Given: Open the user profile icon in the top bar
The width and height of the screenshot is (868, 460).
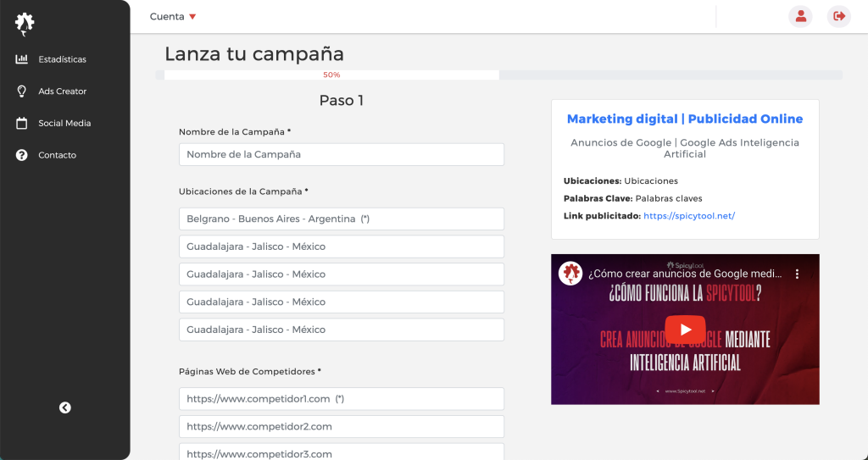Looking at the screenshot, I should (x=800, y=16).
